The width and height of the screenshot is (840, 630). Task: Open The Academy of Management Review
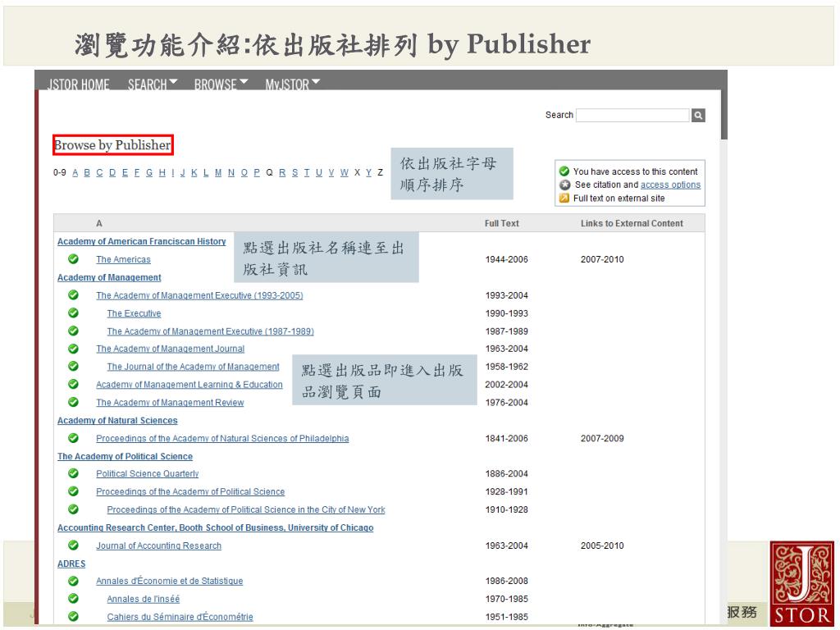(170, 402)
